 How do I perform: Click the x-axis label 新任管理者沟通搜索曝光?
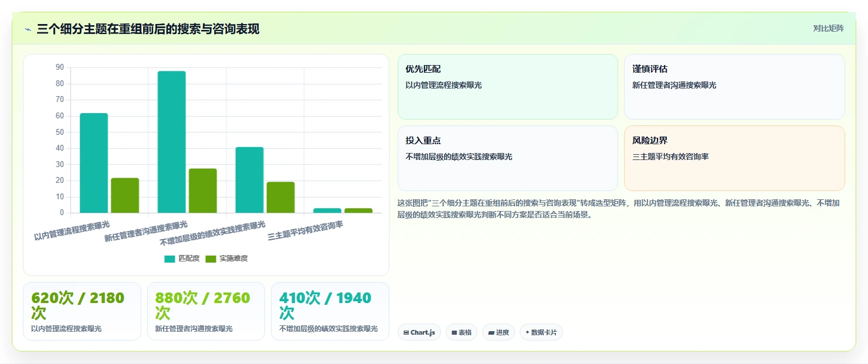(x=146, y=232)
